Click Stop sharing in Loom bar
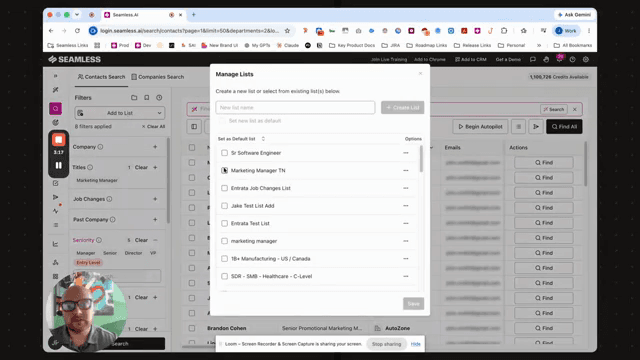 click(x=387, y=344)
